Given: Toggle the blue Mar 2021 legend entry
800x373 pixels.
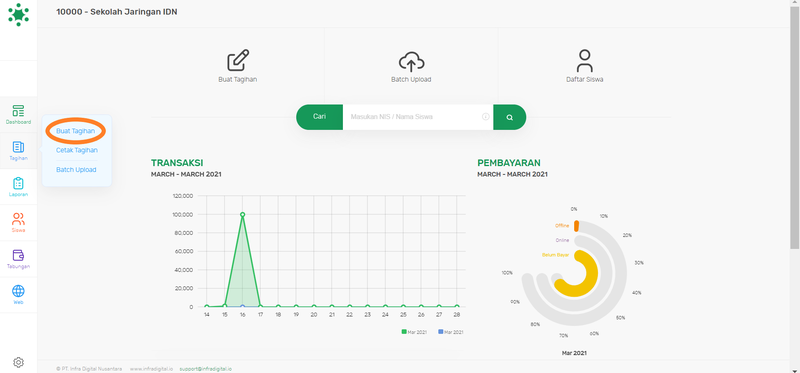Looking at the screenshot, I should (x=451, y=332).
